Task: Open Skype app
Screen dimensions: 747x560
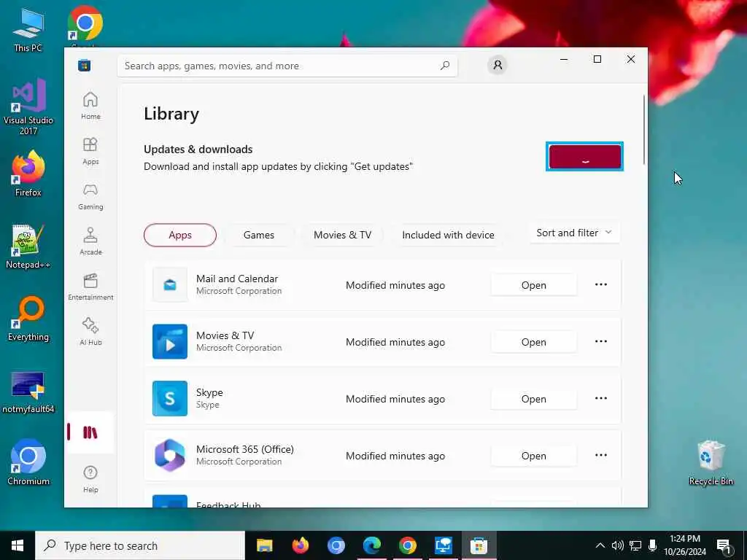Action: pos(533,399)
